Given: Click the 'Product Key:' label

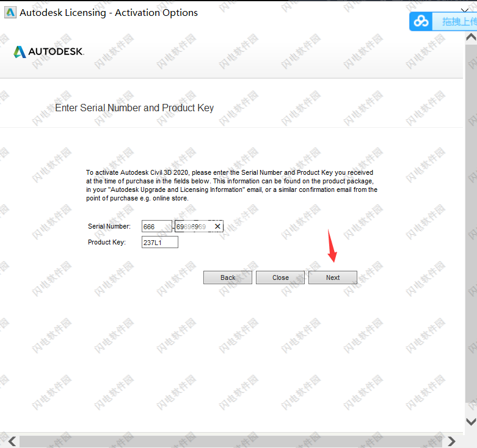Looking at the screenshot, I should (107, 242).
